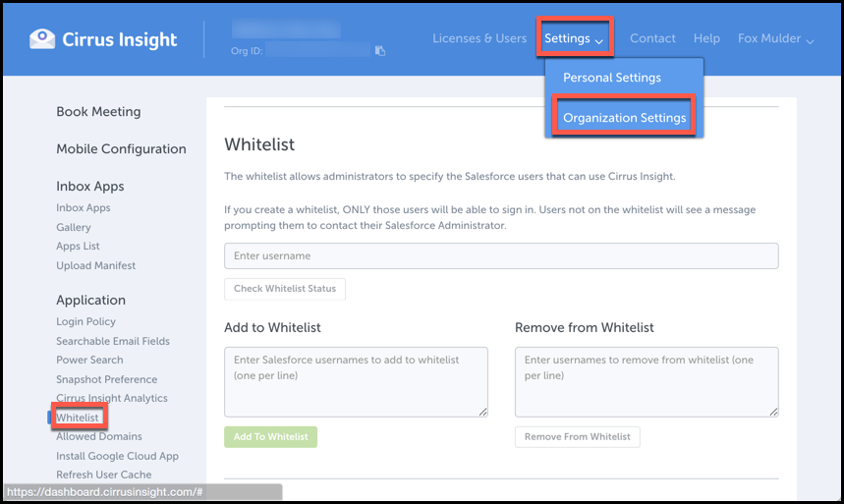
Task: Expand the Fox Mulder account menu
Action: 775,38
